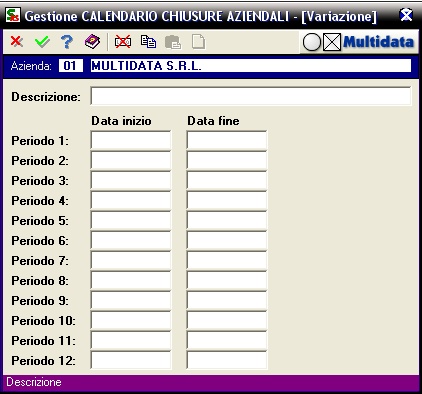Image resolution: width=422 pixels, height=394 pixels.
Task: Close the Calendario Chiusure window
Action: coord(406,15)
